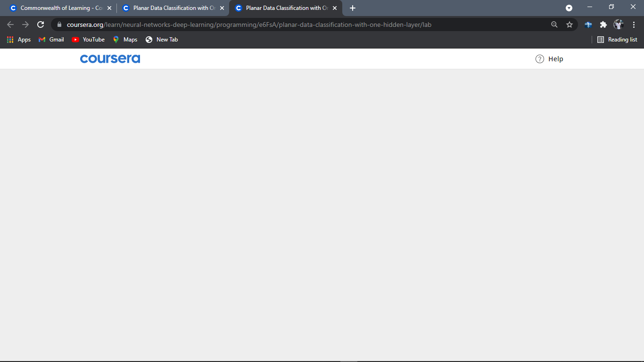View site information via the lock icon
The height and width of the screenshot is (362, 644).
point(59,25)
